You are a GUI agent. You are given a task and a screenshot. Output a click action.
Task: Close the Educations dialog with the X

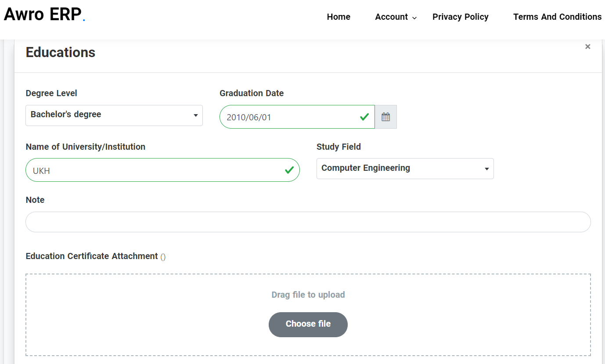(x=587, y=47)
